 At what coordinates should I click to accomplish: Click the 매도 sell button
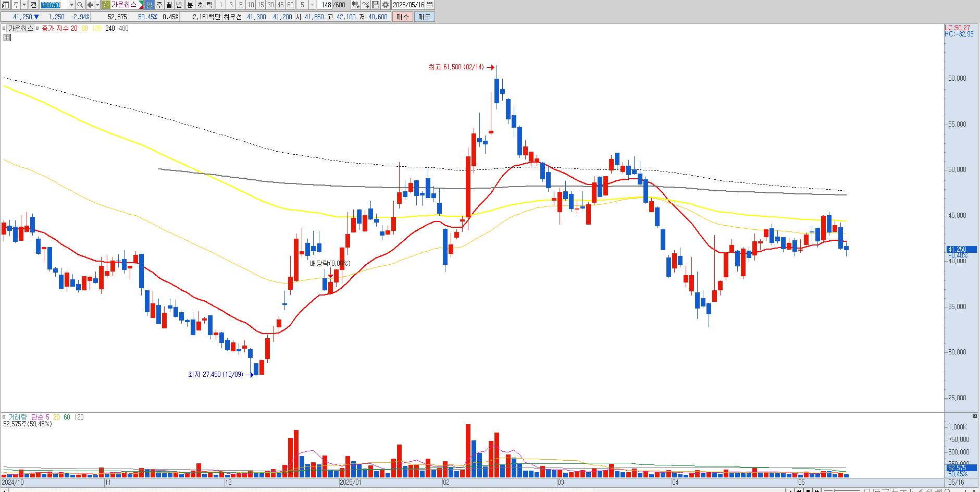click(425, 17)
